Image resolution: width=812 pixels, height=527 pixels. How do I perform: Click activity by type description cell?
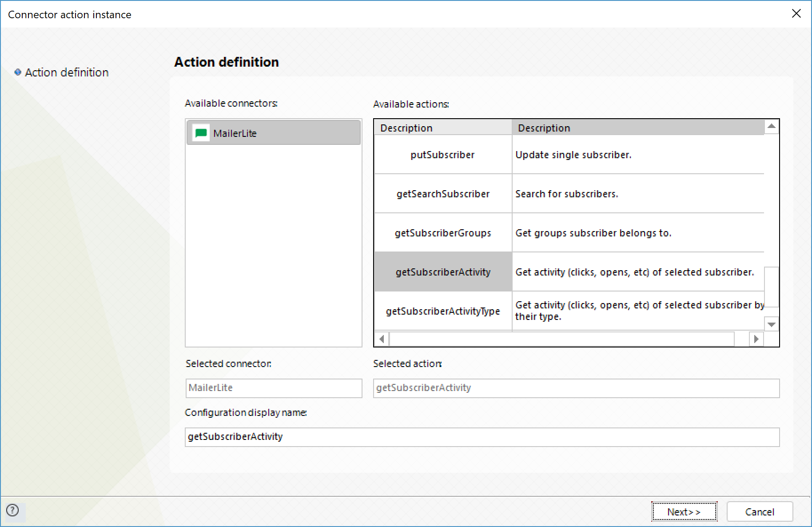638,311
